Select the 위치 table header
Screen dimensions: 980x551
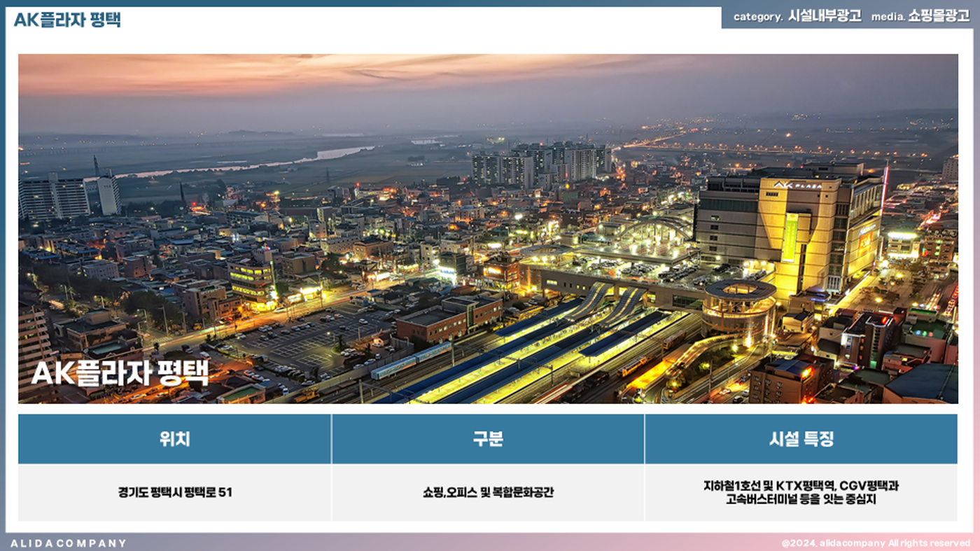tap(174, 439)
